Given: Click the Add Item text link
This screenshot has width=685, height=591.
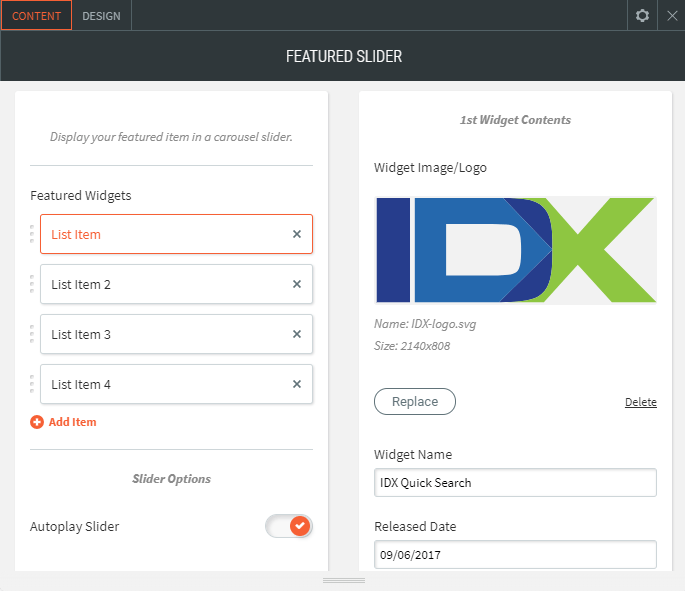Looking at the screenshot, I should point(73,422).
